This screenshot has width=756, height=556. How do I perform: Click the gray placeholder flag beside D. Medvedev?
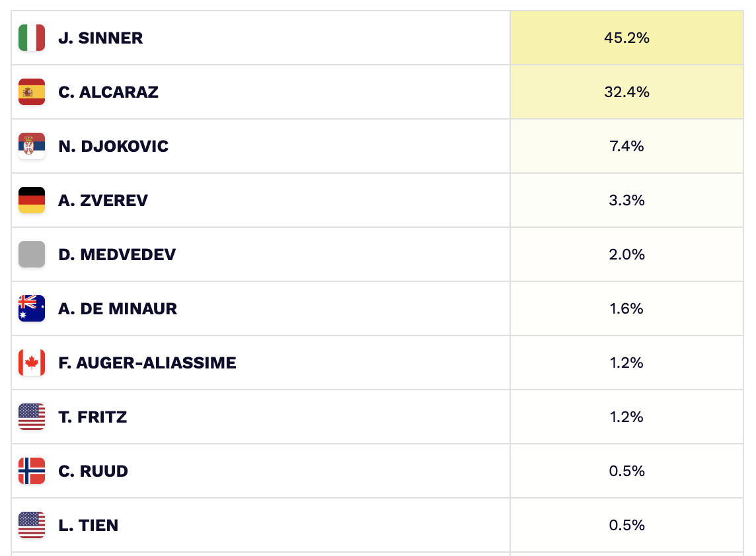coord(32,254)
